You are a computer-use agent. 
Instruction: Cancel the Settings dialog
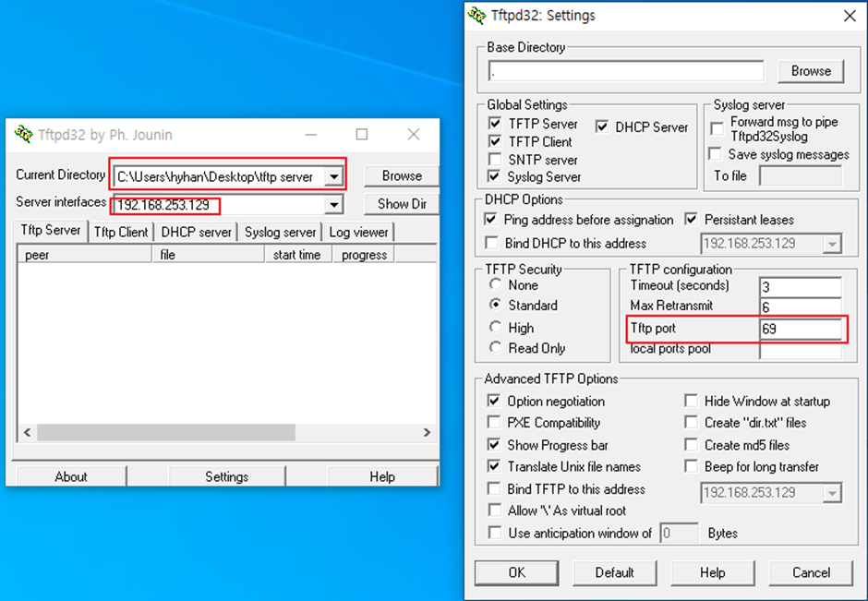[x=811, y=572]
